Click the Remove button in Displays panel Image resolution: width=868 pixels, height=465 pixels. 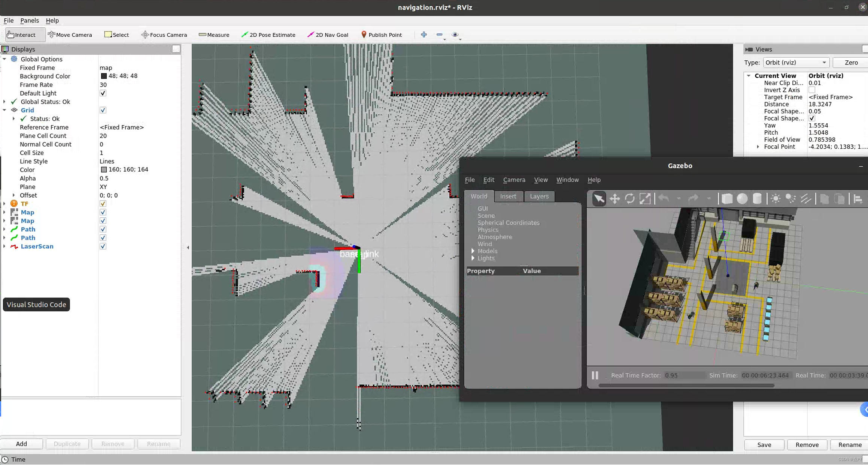(112, 443)
